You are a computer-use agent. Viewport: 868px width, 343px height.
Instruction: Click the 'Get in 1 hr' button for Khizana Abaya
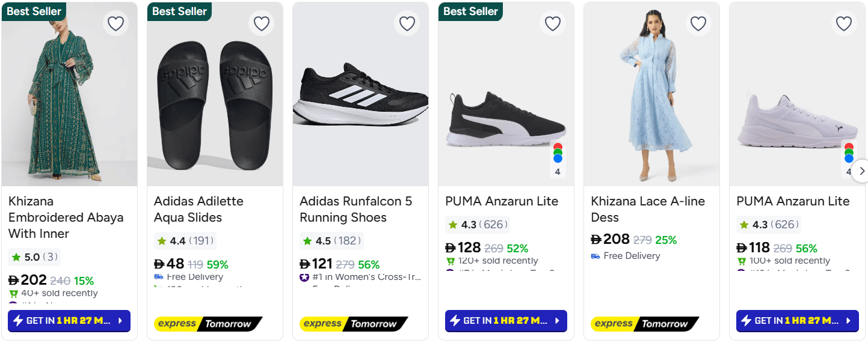tap(69, 321)
